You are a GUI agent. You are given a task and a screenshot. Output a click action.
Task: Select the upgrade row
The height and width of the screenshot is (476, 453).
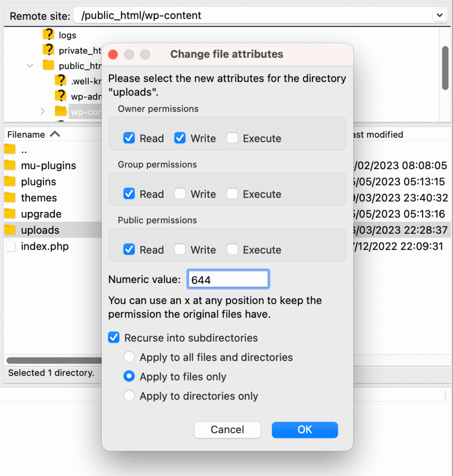[41, 214]
